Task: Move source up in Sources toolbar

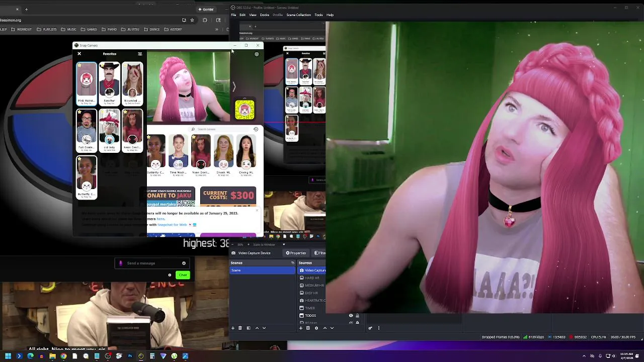Action: (x=325, y=328)
